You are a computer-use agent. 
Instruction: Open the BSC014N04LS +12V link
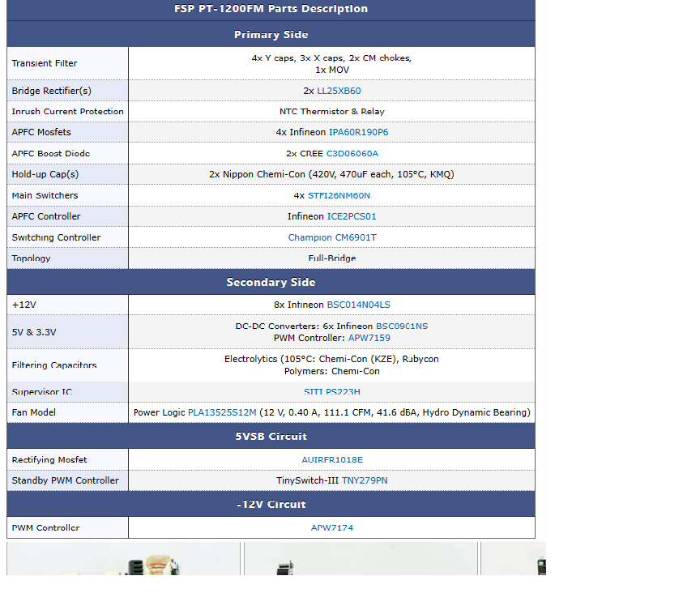tap(358, 305)
